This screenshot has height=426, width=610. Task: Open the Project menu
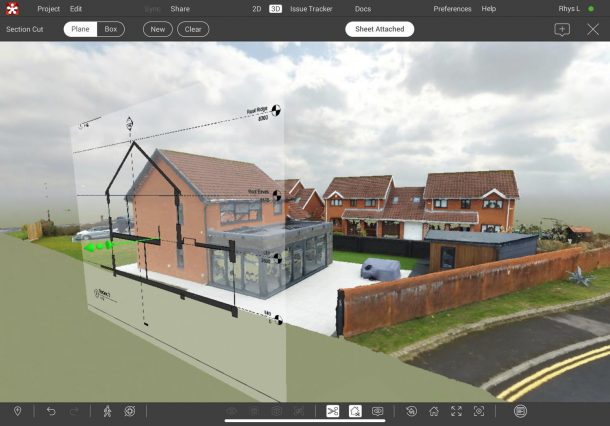[49, 8]
